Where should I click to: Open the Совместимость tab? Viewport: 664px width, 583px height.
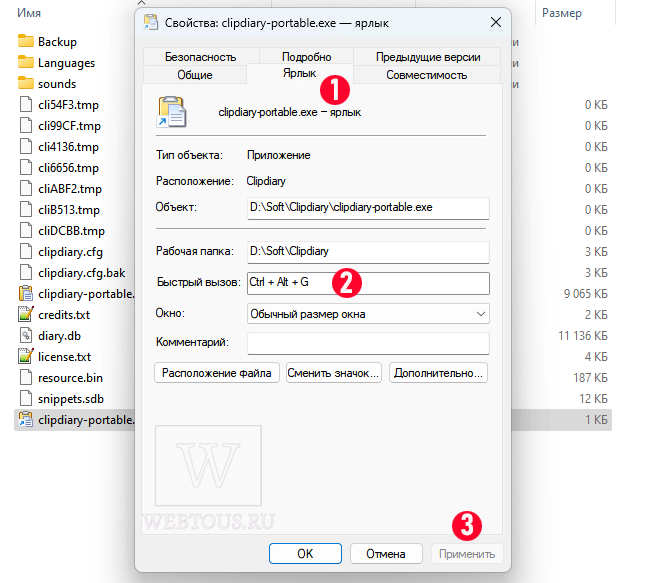[426, 75]
